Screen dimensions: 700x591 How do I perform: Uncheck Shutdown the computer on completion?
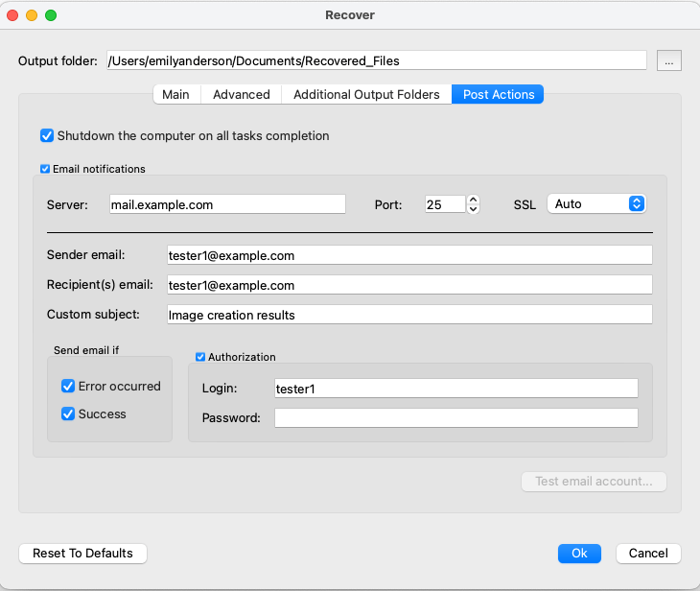(x=47, y=135)
